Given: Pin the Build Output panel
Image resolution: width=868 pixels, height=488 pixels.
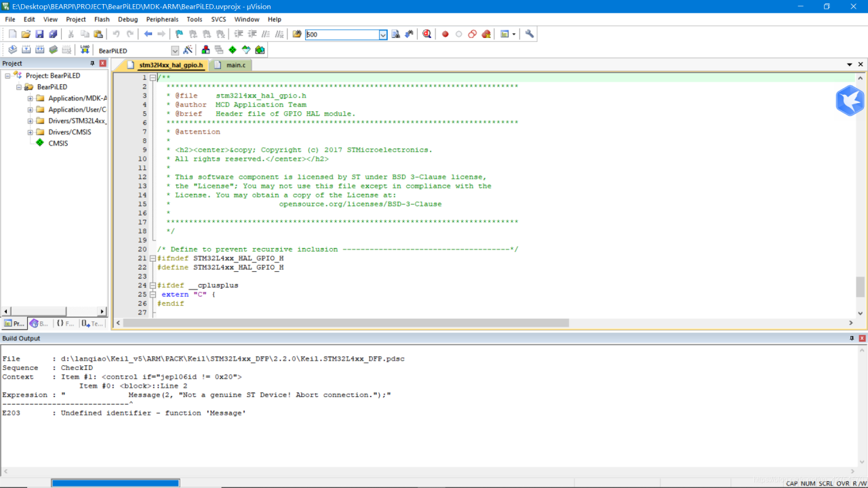Looking at the screenshot, I should [x=852, y=338].
